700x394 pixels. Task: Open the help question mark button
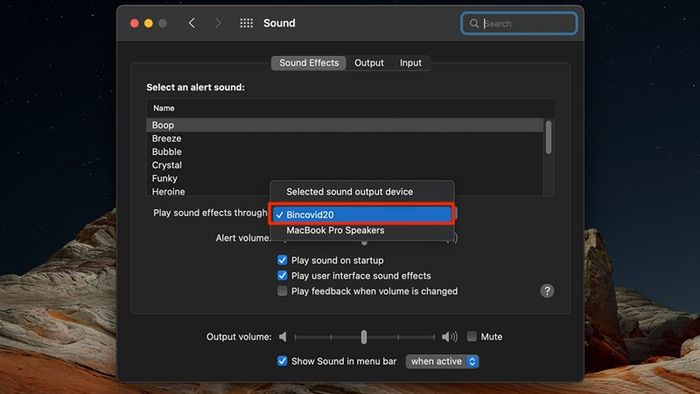[547, 291]
